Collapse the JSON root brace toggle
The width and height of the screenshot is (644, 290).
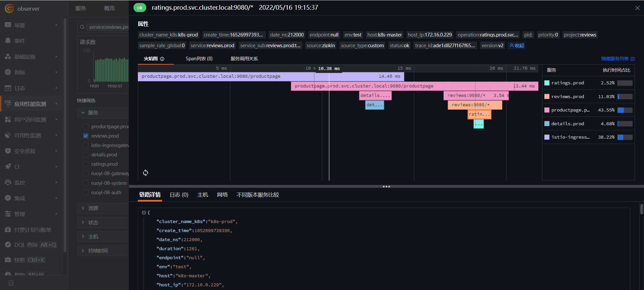click(x=144, y=213)
